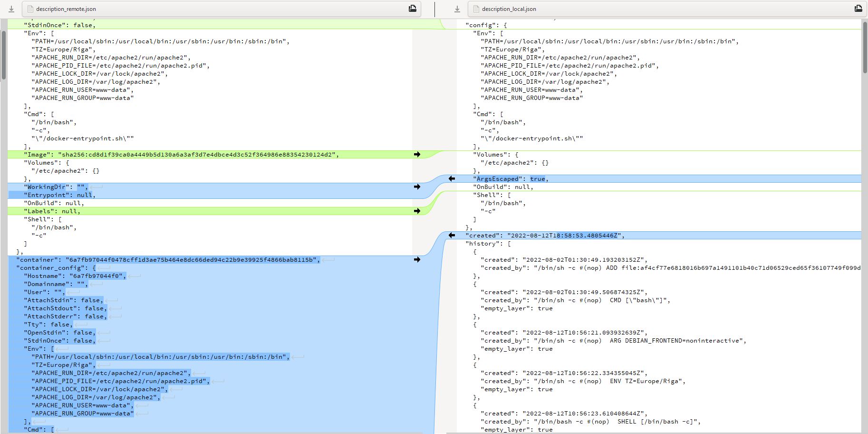Image resolution: width=868 pixels, height=434 pixels.
Task: Click the download arrow icon left of description_local.json
Action: click(x=457, y=9)
